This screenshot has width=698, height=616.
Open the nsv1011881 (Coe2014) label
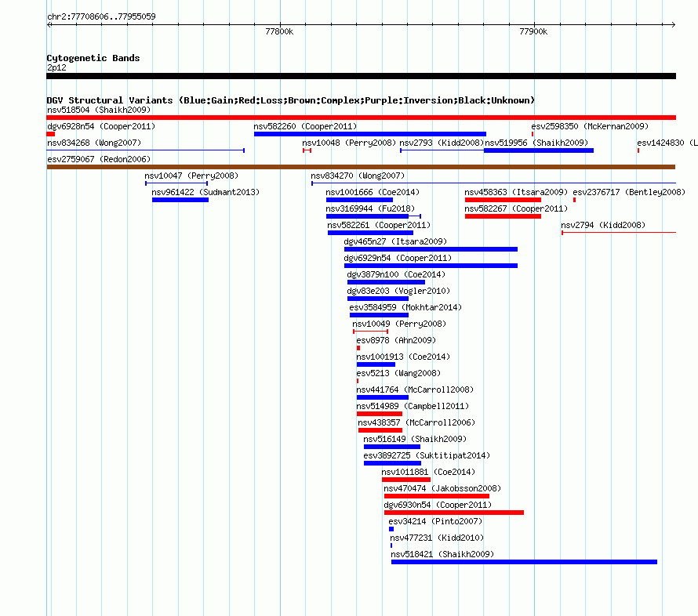428,472
